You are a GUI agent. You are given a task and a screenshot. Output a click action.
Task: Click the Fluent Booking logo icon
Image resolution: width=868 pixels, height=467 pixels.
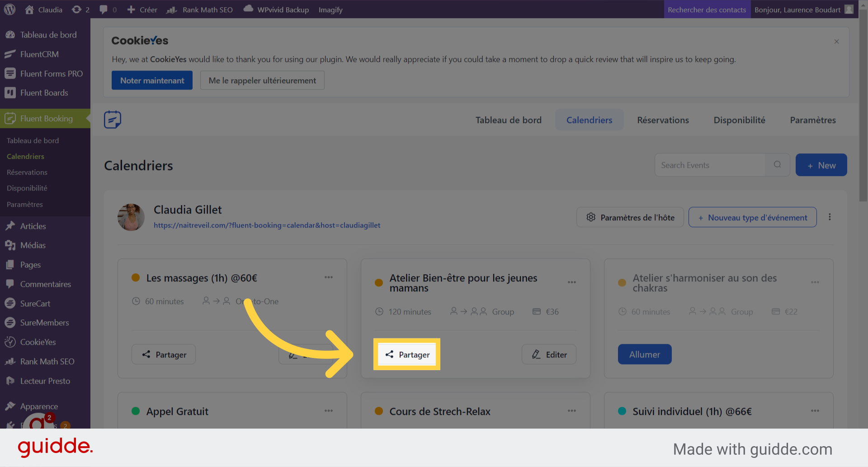tap(113, 119)
